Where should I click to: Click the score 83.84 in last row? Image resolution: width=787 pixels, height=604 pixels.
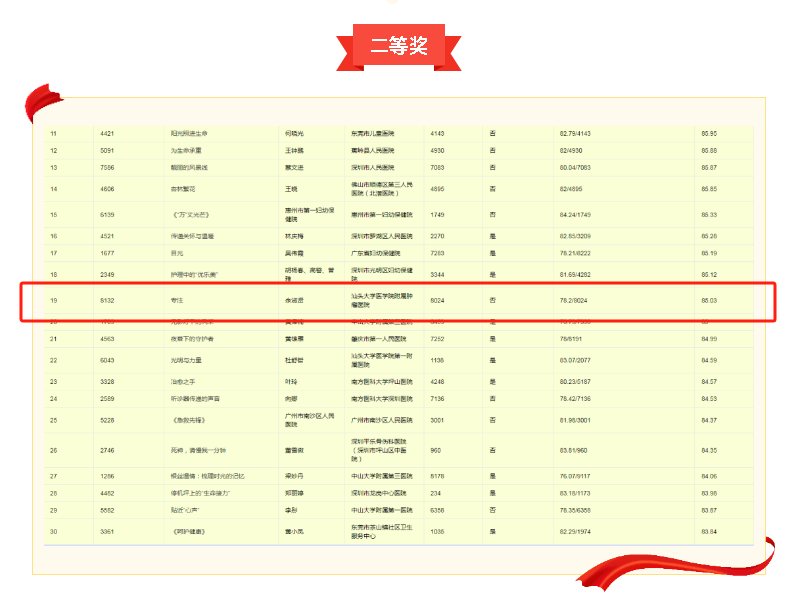(x=709, y=531)
